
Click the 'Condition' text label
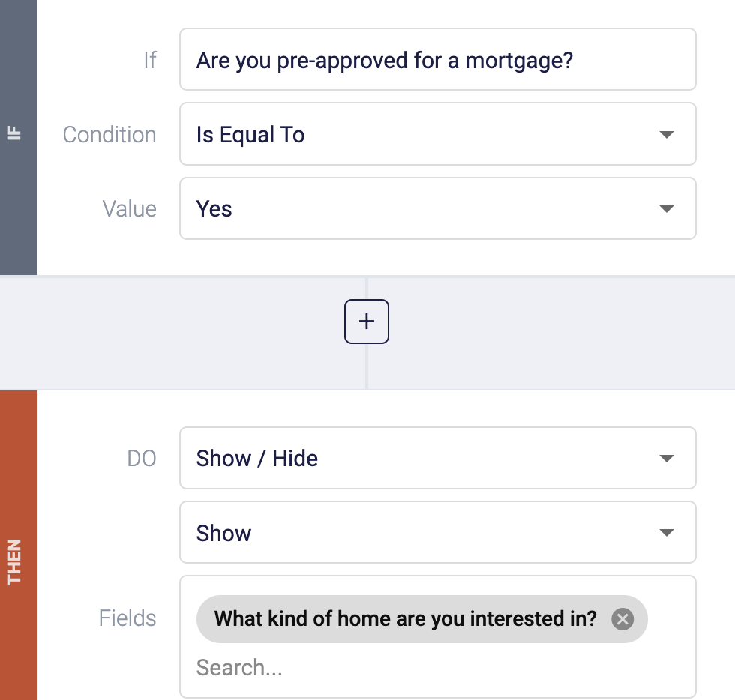point(109,134)
